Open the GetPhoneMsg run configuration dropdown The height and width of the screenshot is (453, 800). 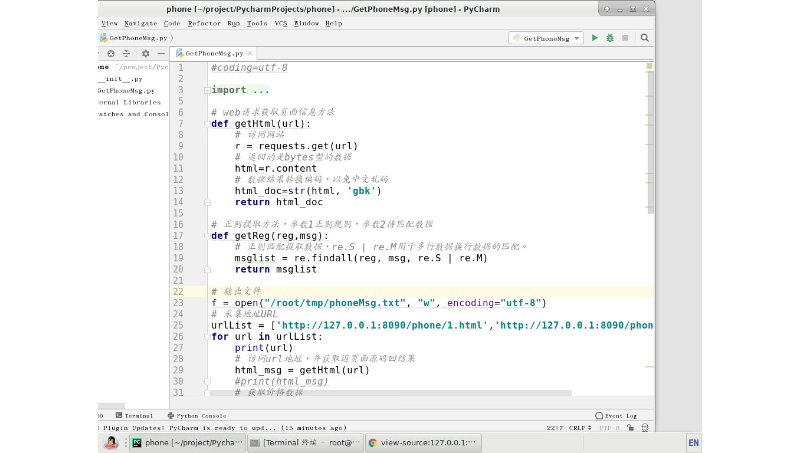546,38
